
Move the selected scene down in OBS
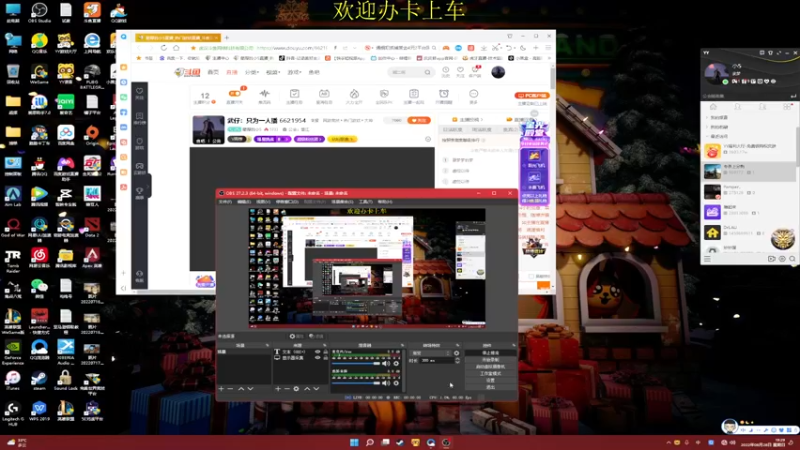click(x=251, y=389)
